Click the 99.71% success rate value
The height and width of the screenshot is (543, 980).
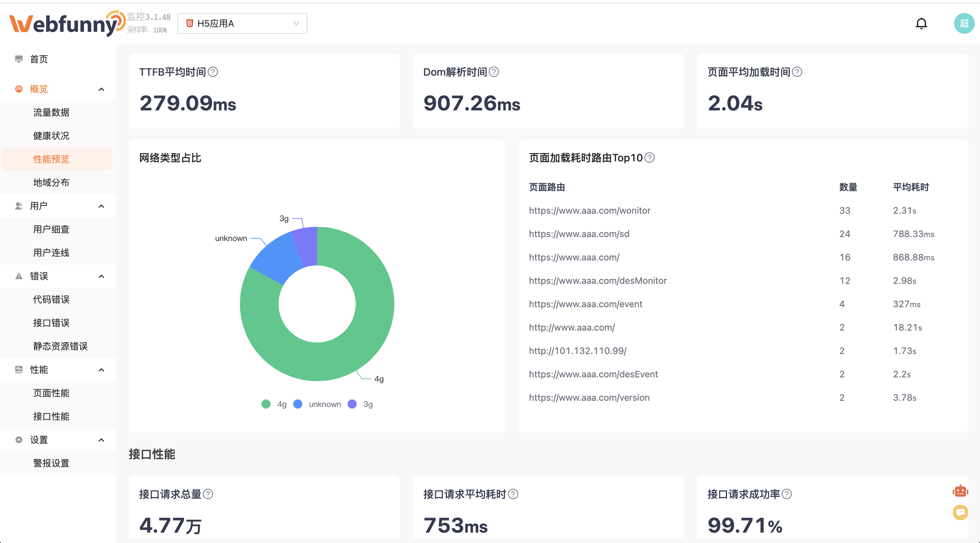pyautogui.click(x=745, y=525)
